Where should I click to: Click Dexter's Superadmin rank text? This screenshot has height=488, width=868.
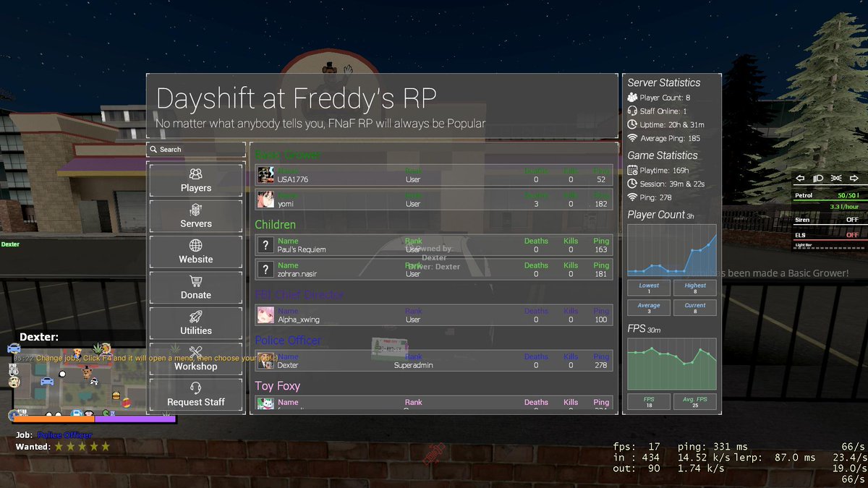414,365
